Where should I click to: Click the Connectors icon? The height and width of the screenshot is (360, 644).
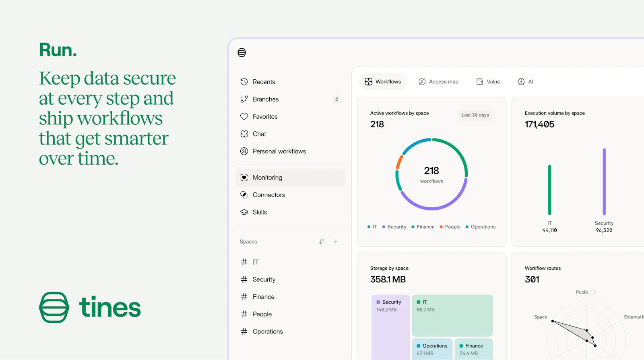244,194
